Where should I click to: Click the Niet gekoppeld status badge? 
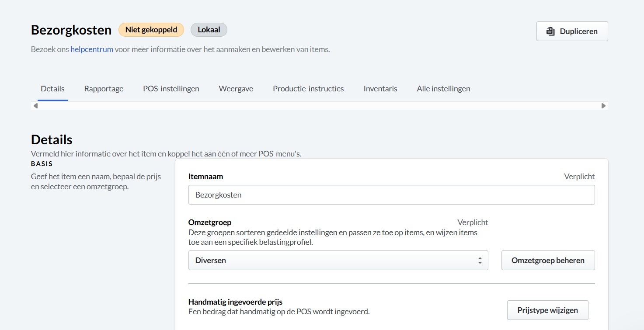point(151,30)
